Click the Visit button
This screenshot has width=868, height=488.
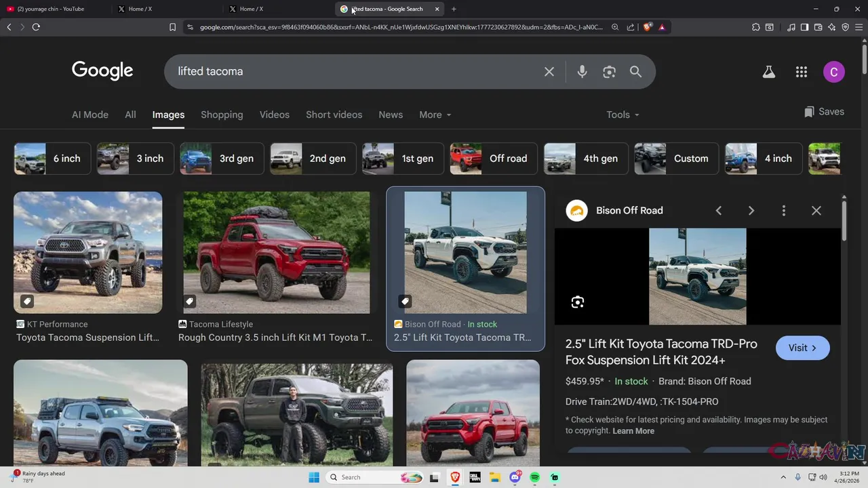802,348
